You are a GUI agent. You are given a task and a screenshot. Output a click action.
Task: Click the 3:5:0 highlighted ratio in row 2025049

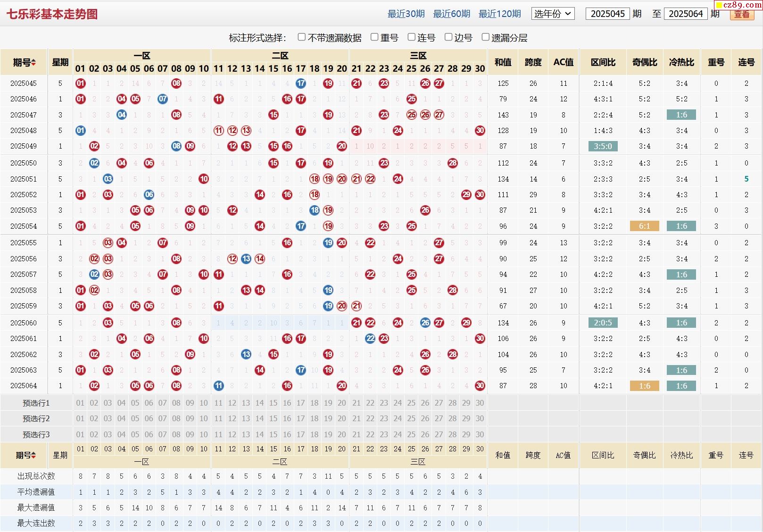click(x=603, y=146)
